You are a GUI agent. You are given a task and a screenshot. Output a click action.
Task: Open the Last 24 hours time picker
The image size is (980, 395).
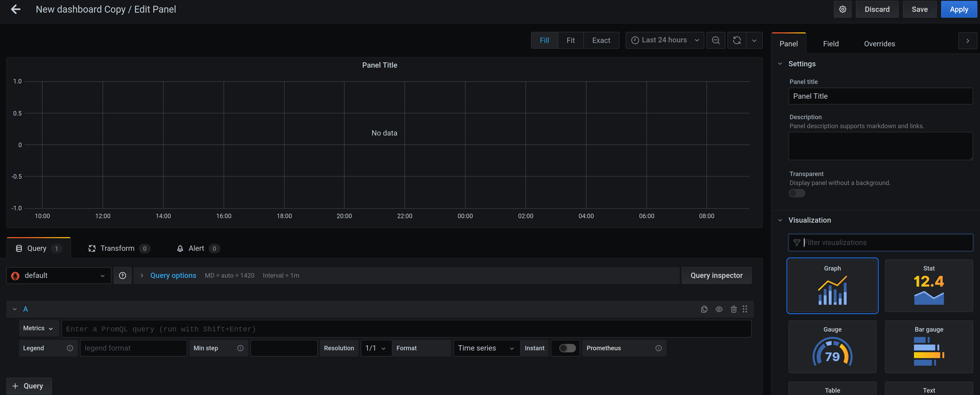(x=664, y=40)
